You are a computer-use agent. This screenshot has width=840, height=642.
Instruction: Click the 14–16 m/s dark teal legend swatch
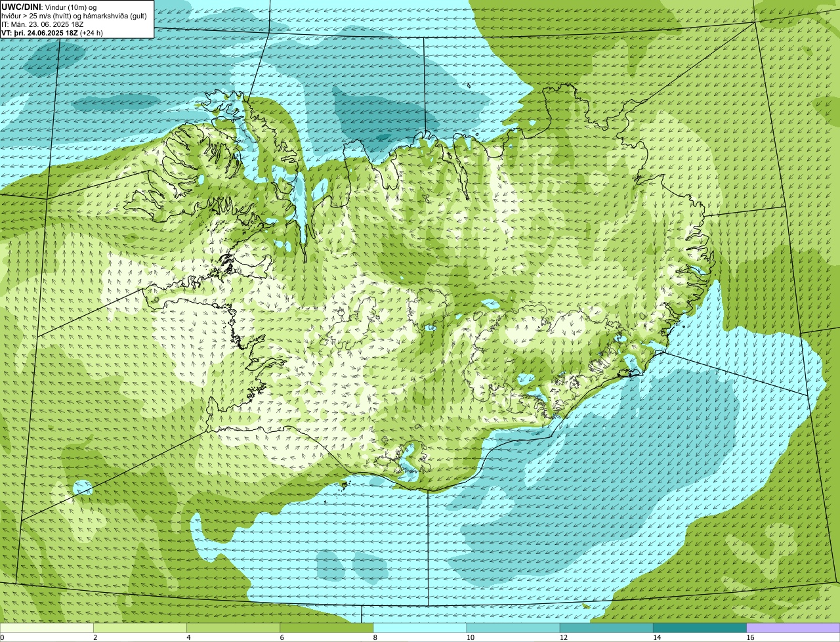point(700,628)
